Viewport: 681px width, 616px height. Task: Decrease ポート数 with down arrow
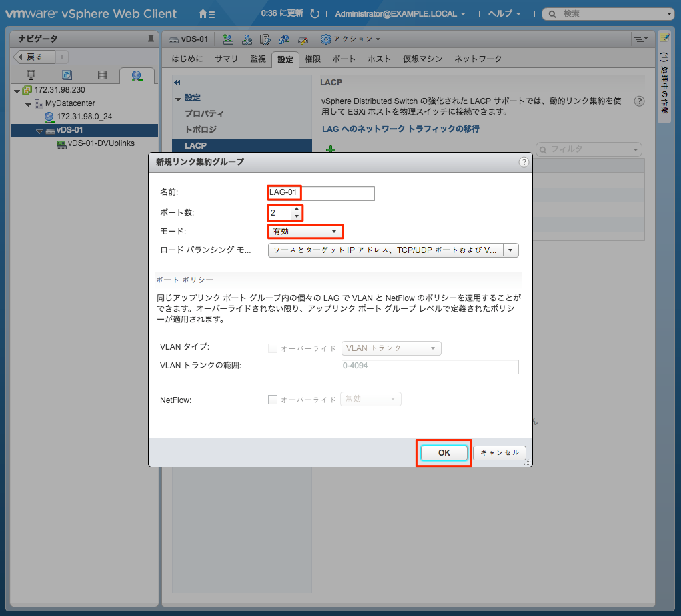pyautogui.click(x=297, y=216)
